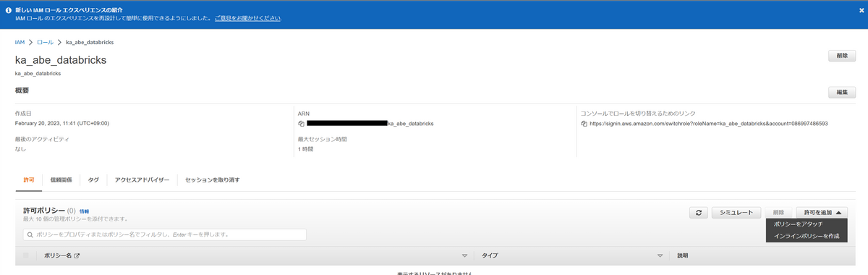Open the ご意見をお聞かせください feedback link
Screen dimensions: 868x275
pos(247,17)
